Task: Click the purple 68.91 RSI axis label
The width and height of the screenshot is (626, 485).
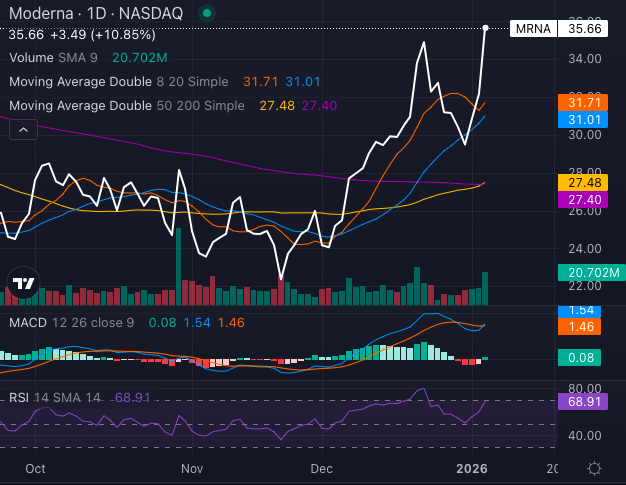Action: coord(588,401)
